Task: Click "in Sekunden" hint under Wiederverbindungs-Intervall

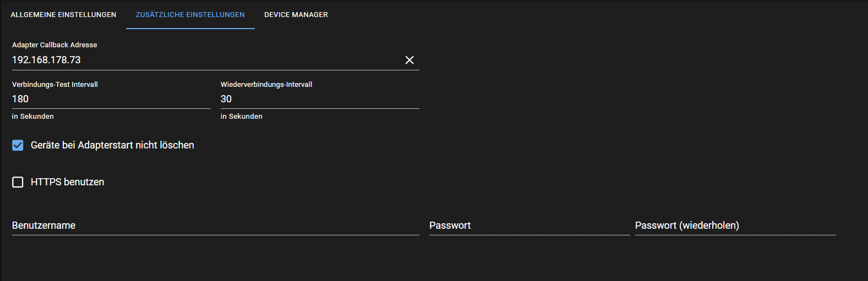Action: 242,117
